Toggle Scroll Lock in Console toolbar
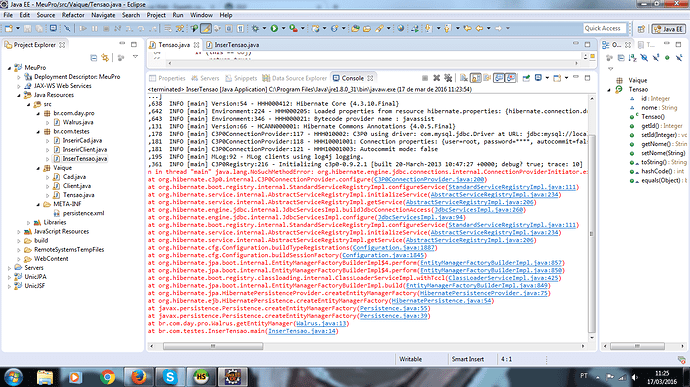 (476, 78)
